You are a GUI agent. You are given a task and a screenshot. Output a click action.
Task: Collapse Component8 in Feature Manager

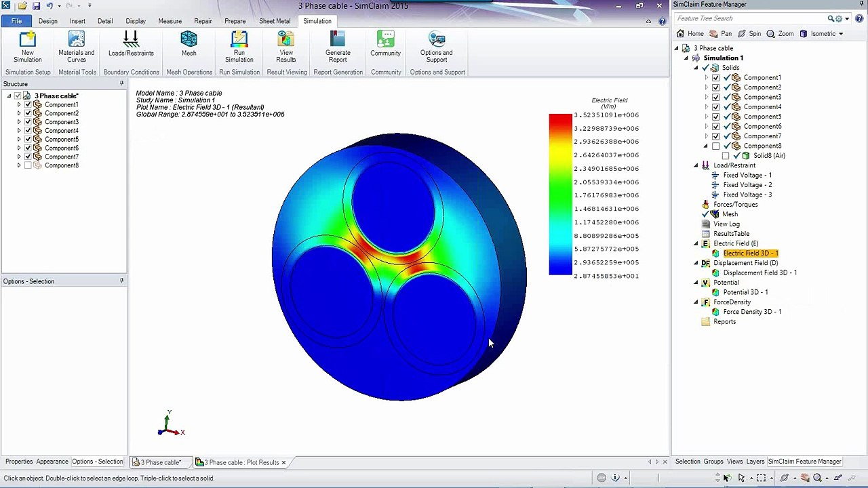coord(706,146)
